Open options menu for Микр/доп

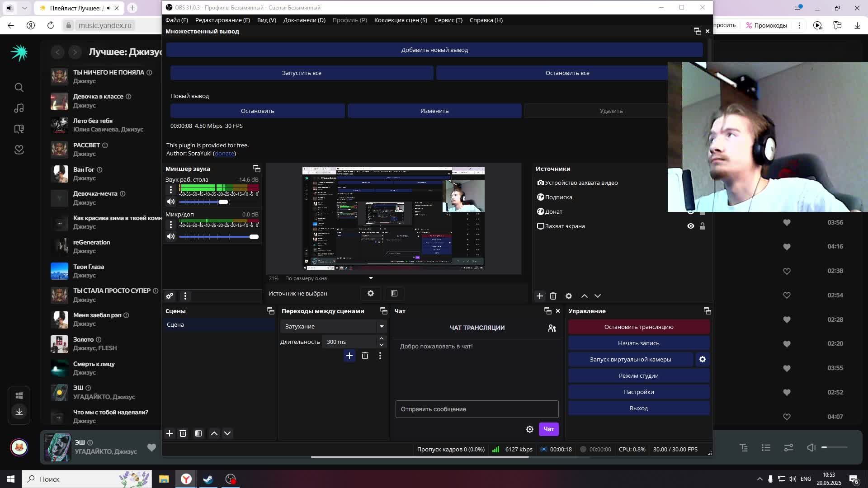[x=170, y=225]
